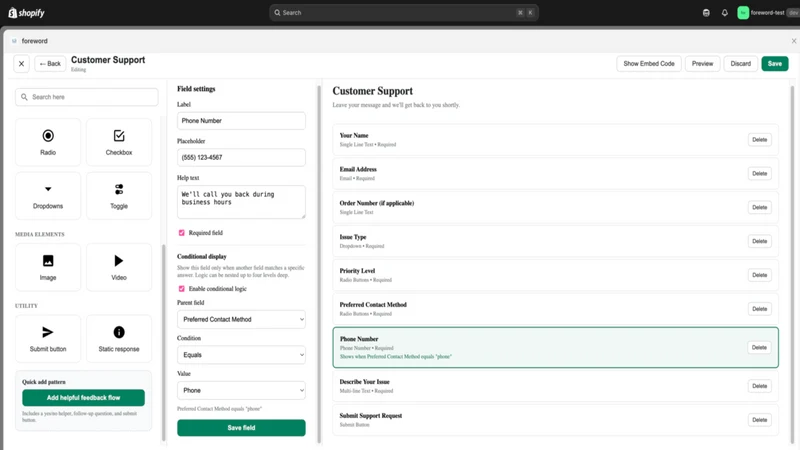Image resolution: width=800 pixels, height=450 pixels.
Task: Close the form editor with X button
Action: coord(21,64)
